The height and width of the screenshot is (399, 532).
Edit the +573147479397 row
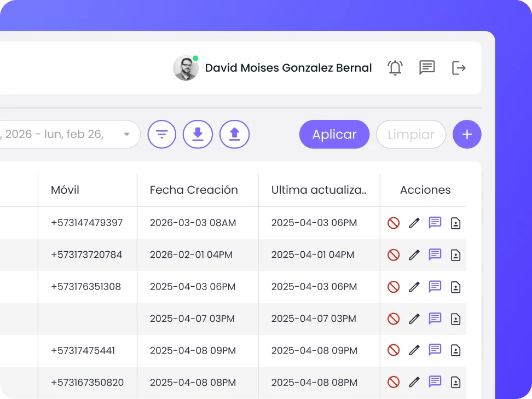click(414, 223)
